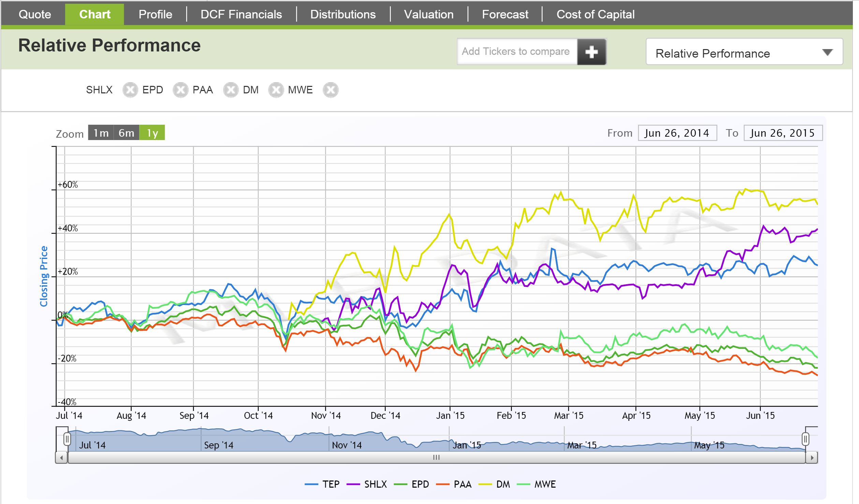Open the DCF Financials tab

click(x=241, y=14)
